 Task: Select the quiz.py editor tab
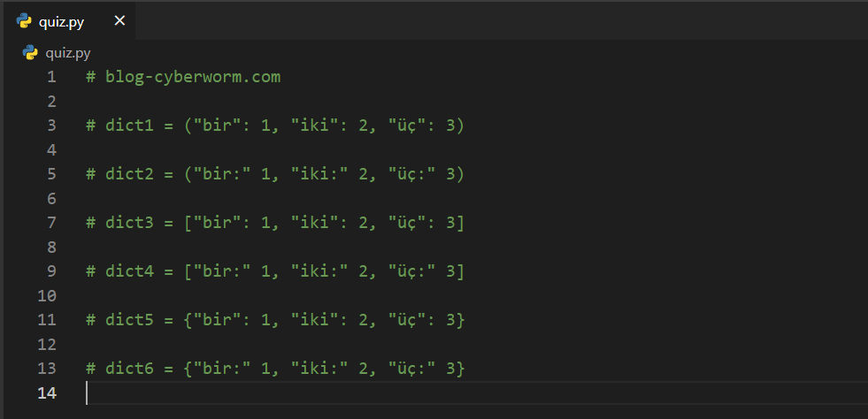pos(62,21)
